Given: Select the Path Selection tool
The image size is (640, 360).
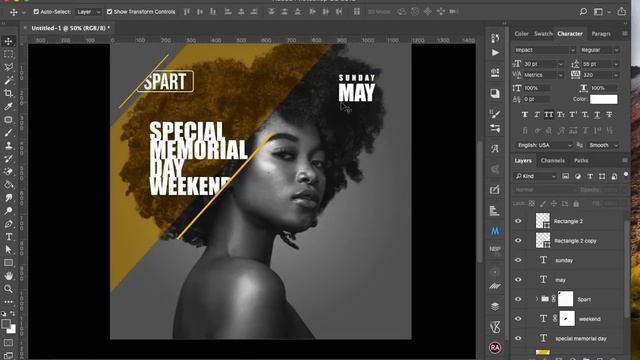Looking at the screenshot, I should click(x=8, y=250).
